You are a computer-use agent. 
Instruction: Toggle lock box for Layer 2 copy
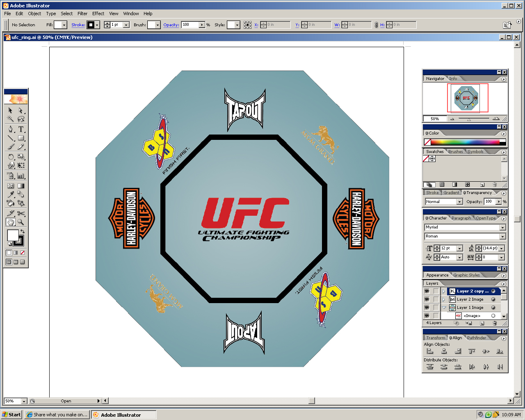click(x=436, y=291)
